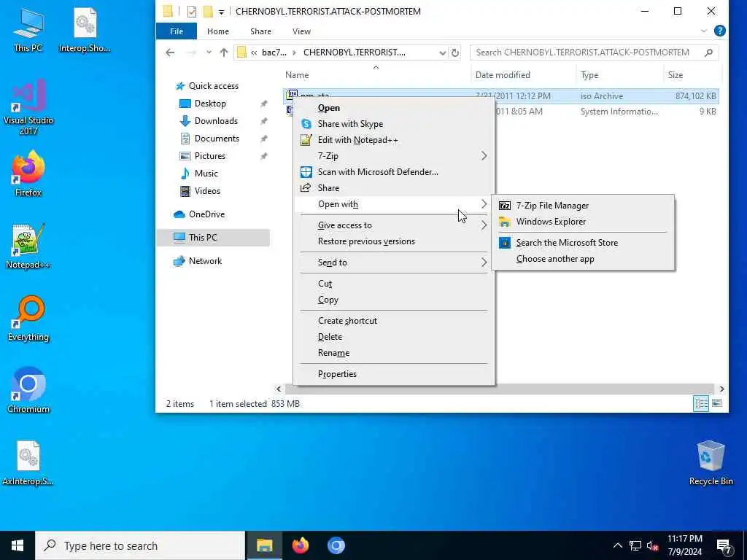Open the File ribbon tab
This screenshot has width=747, height=560.
[x=177, y=31]
